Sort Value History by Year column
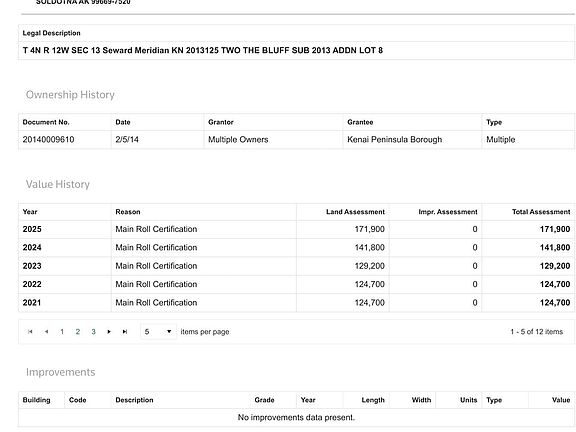This screenshot has width=576, height=432. 30,212
